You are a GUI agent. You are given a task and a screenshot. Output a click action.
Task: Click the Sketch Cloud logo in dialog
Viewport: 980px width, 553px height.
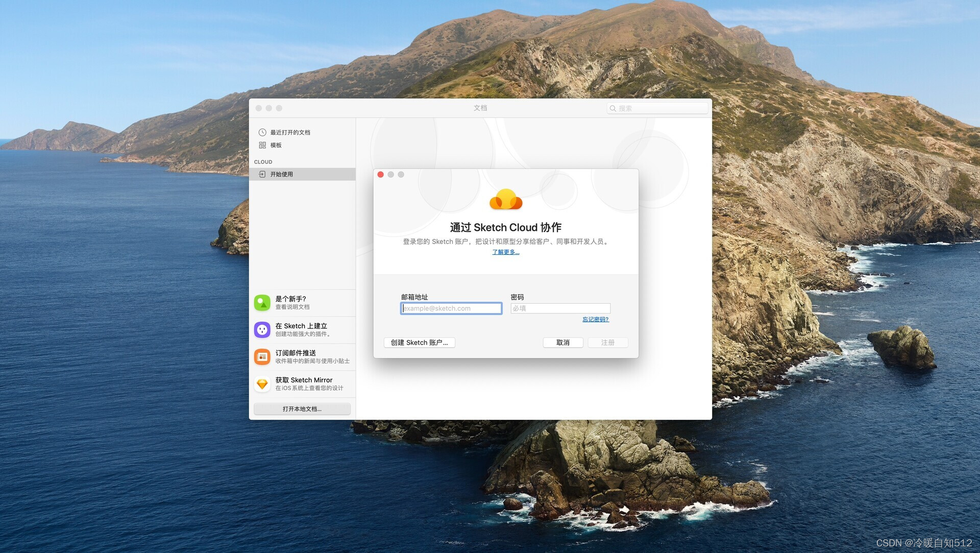(506, 199)
